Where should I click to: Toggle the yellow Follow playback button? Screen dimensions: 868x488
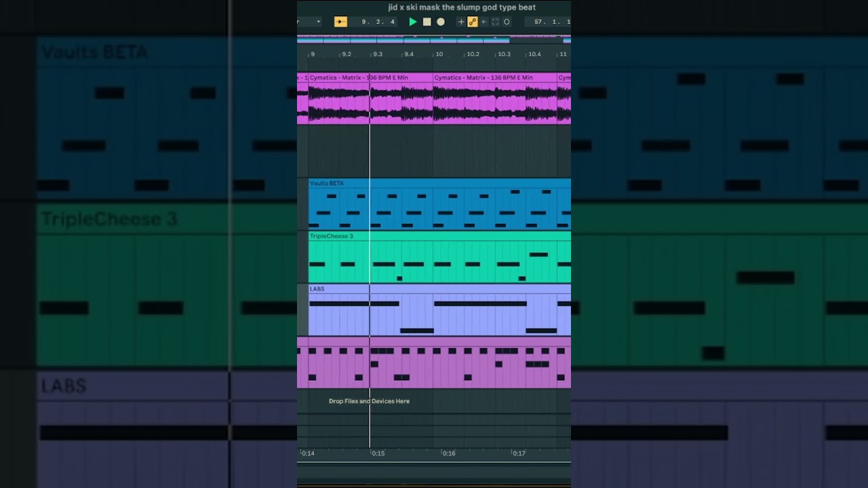pos(340,22)
